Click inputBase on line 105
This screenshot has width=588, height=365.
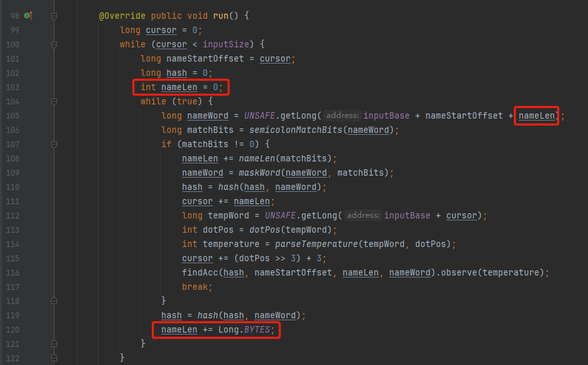pyautogui.click(x=386, y=115)
